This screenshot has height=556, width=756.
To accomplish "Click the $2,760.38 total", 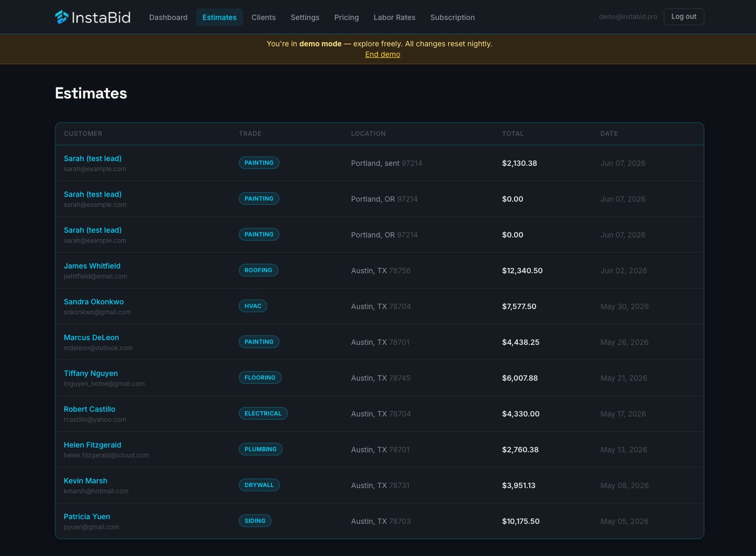I will click(x=520, y=450).
